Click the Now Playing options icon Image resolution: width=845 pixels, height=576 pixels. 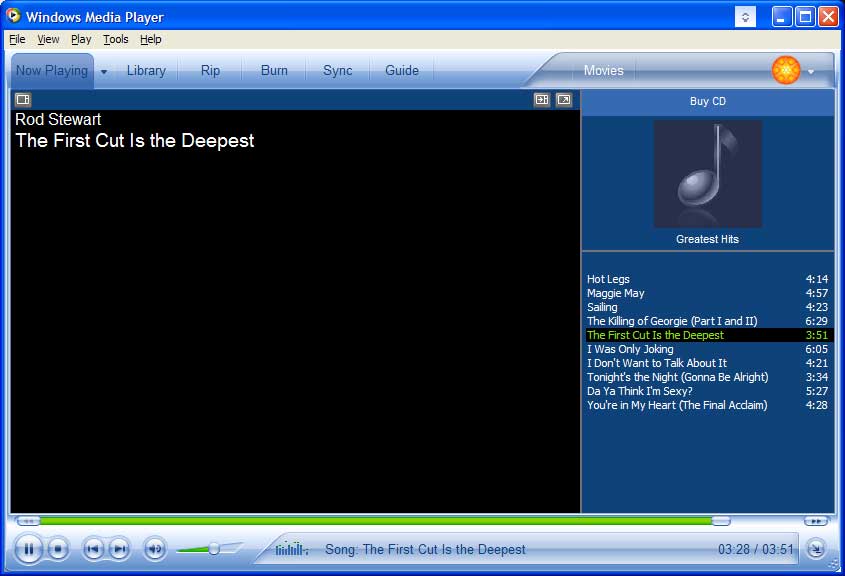point(23,100)
